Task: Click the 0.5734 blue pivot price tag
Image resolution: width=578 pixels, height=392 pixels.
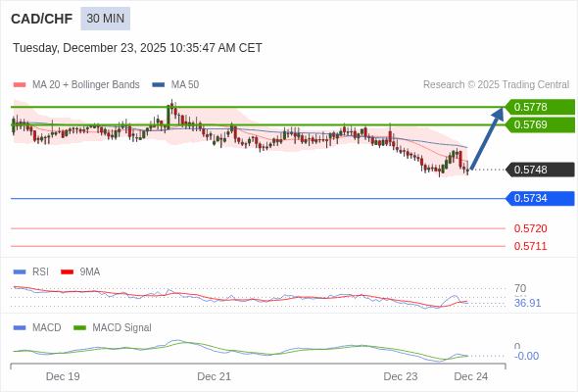Action: (x=540, y=198)
